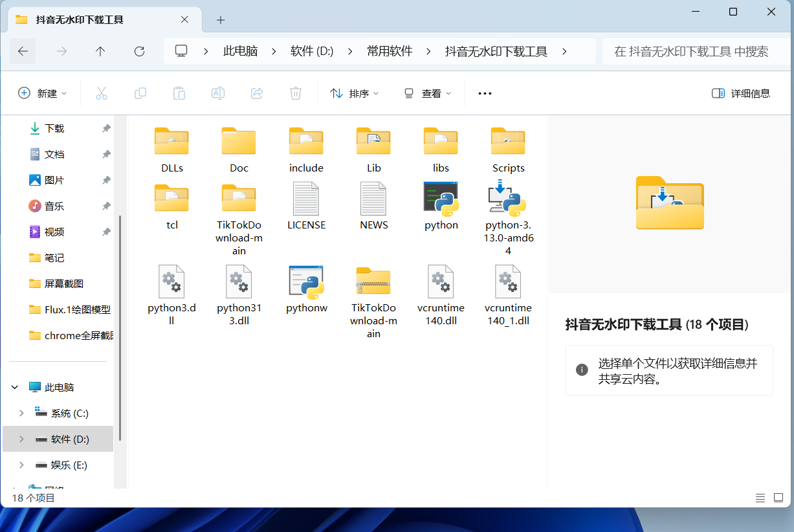Screen dimensions: 794x532
Task: Click the search box for 抖音无水印下载工具
Action: tap(696, 51)
